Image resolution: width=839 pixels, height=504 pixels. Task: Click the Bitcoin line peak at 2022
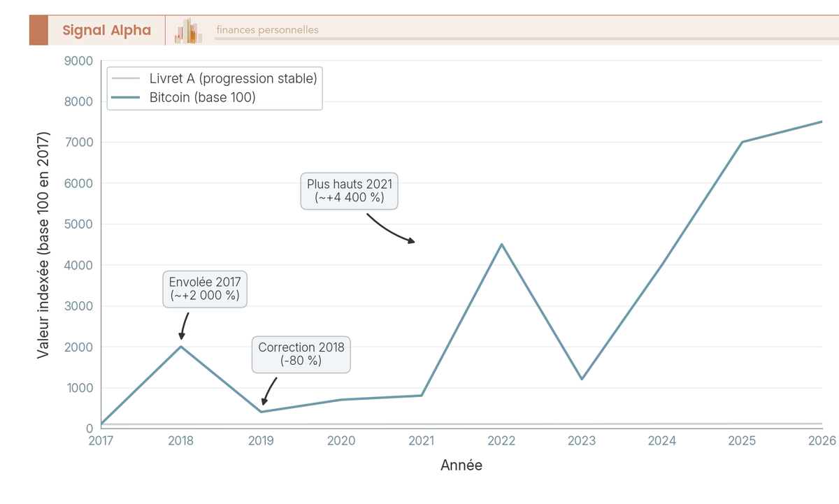click(x=502, y=245)
